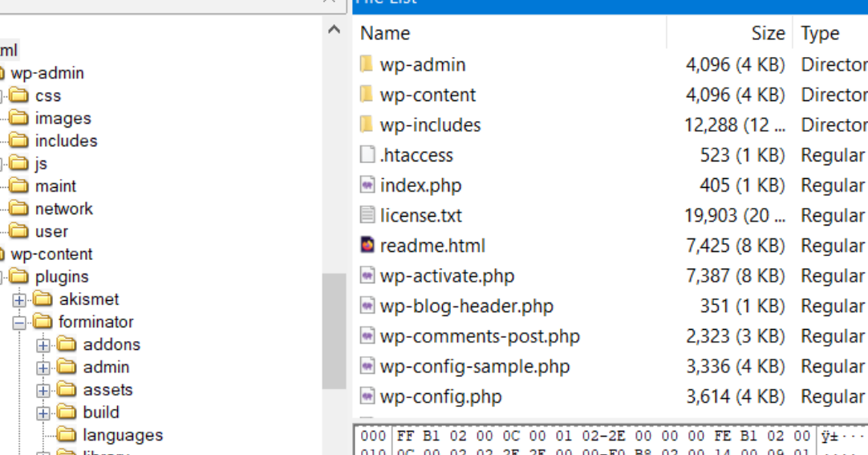Click the wp-includes folder icon in file list
This screenshot has width=868, height=455.
coord(367,124)
